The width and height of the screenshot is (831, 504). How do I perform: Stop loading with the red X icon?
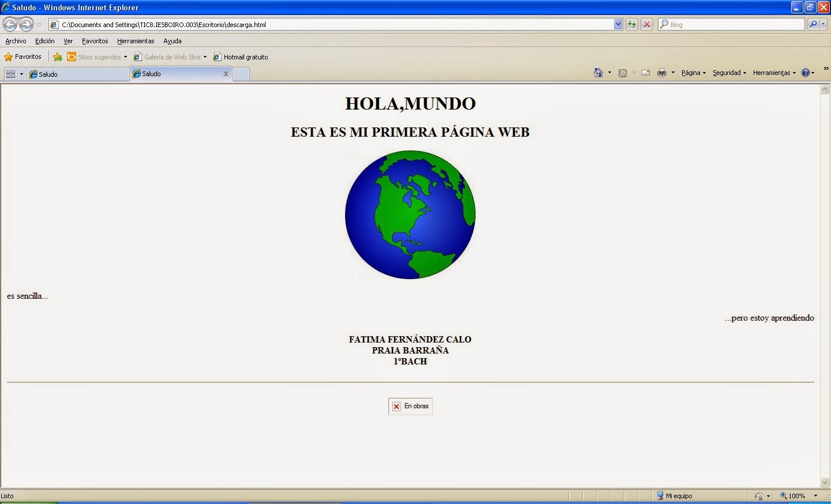click(647, 25)
